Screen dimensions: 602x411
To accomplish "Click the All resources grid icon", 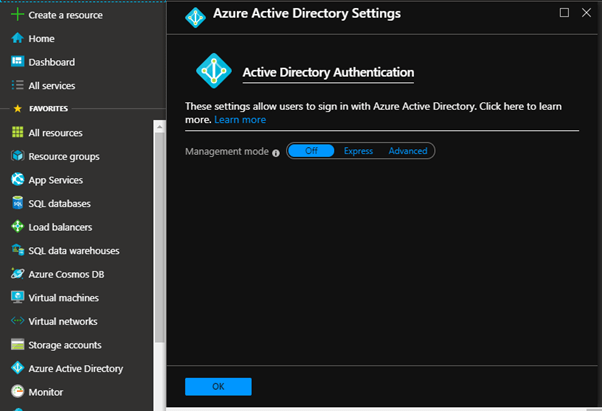I will click(17, 132).
